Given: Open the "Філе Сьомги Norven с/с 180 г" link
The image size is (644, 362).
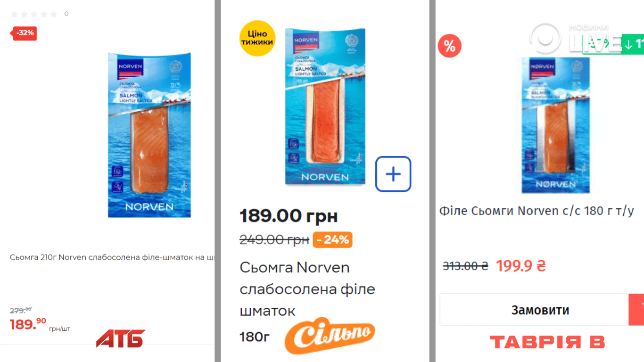Looking at the screenshot, I should pyautogui.click(x=537, y=211).
